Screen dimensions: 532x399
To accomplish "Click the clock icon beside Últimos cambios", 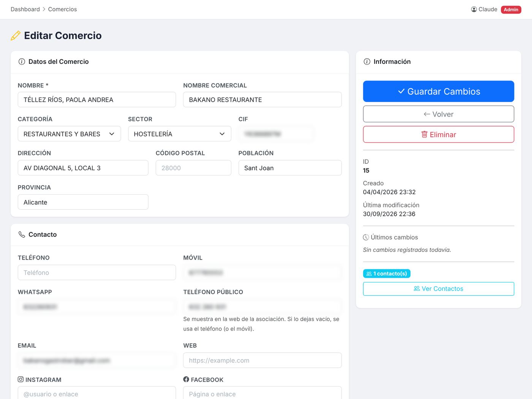I will click(366, 237).
